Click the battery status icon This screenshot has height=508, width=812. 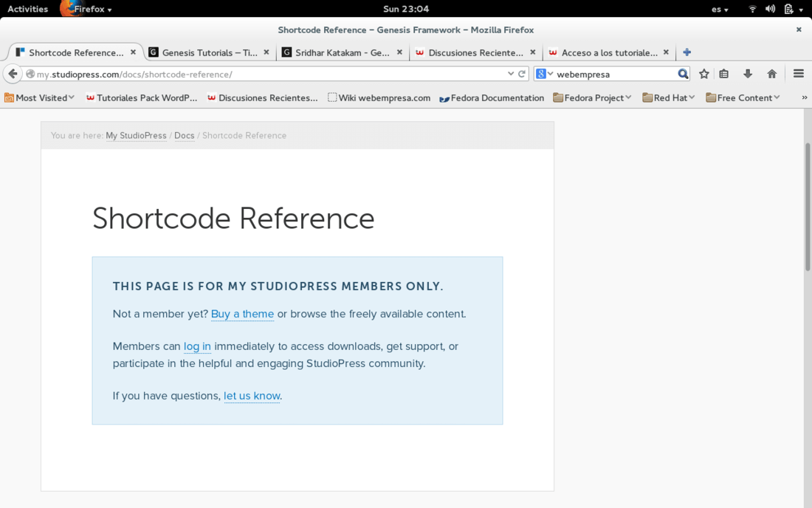coord(788,9)
